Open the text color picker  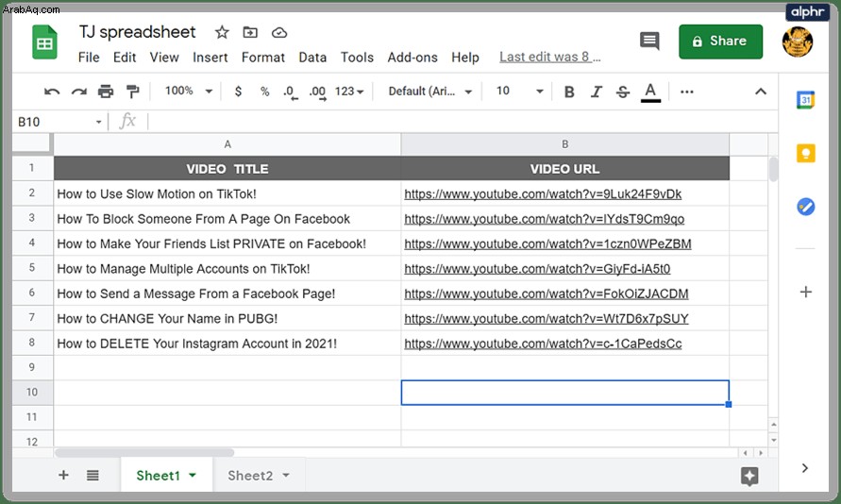650,92
